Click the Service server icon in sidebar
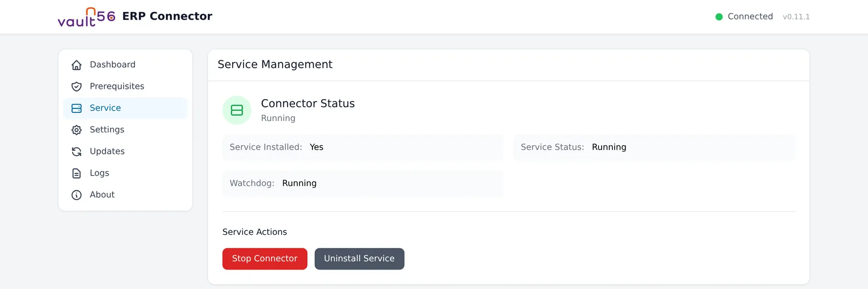This screenshot has height=289, width=868. [76, 108]
